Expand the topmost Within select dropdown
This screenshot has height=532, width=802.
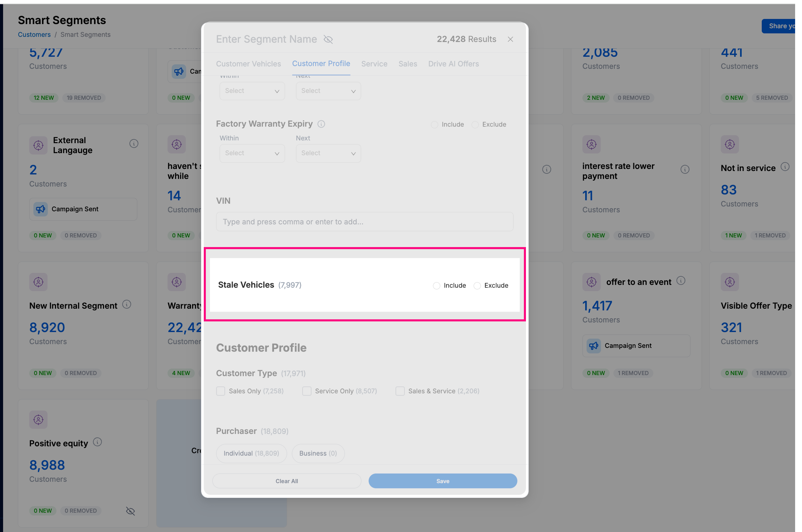coord(252,91)
